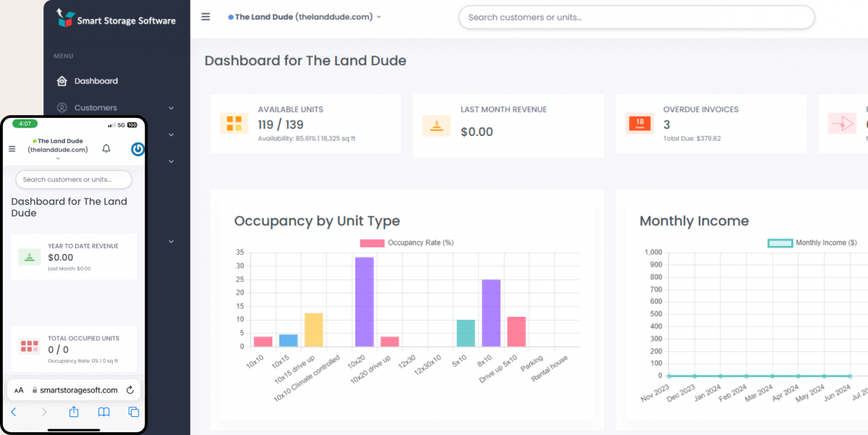Click the Smart Storage Software logo
This screenshot has width=868, height=435.
[116, 20]
